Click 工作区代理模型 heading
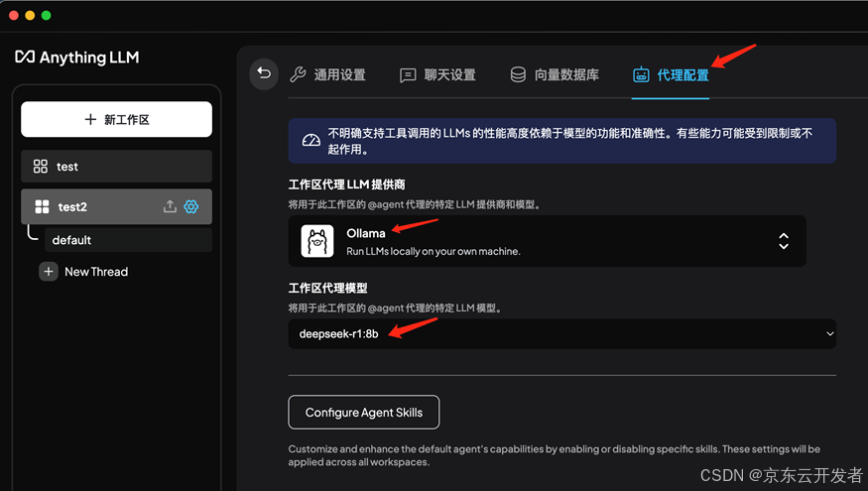Screen dimensions: 868x491 (x=327, y=288)
